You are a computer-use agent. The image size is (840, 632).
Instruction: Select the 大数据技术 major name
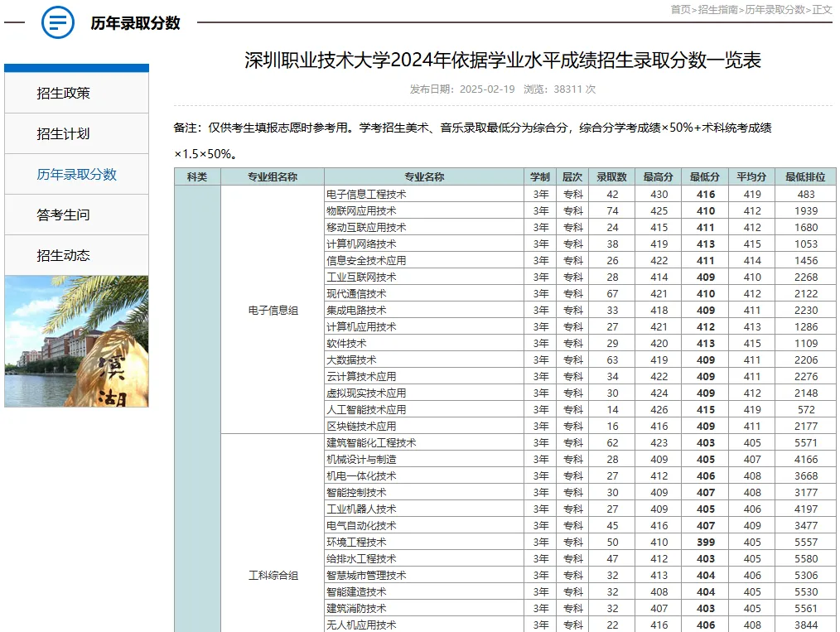pyautogui.click(x=351, y=360)
